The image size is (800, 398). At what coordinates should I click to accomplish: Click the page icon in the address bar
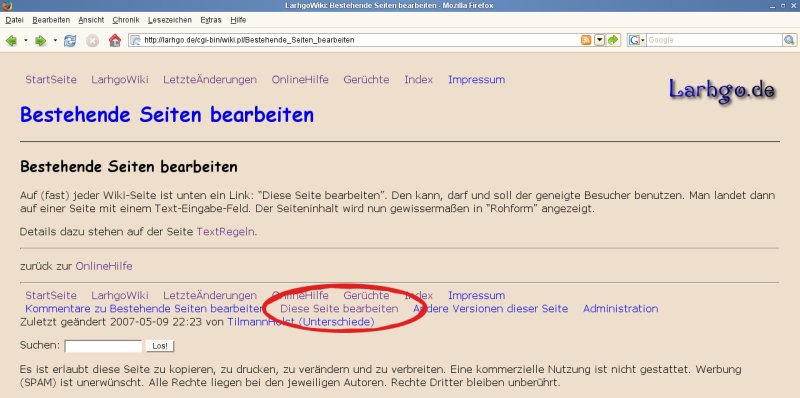coord(135,40)
